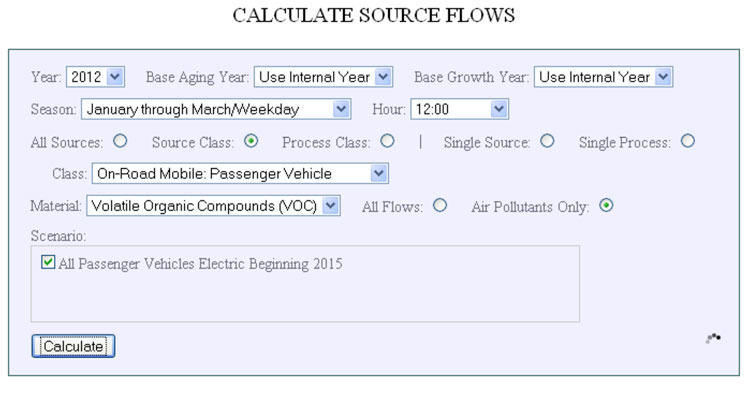Select the All Sources radio button
This screenshot has width=750, height=396.
[120, 141]
